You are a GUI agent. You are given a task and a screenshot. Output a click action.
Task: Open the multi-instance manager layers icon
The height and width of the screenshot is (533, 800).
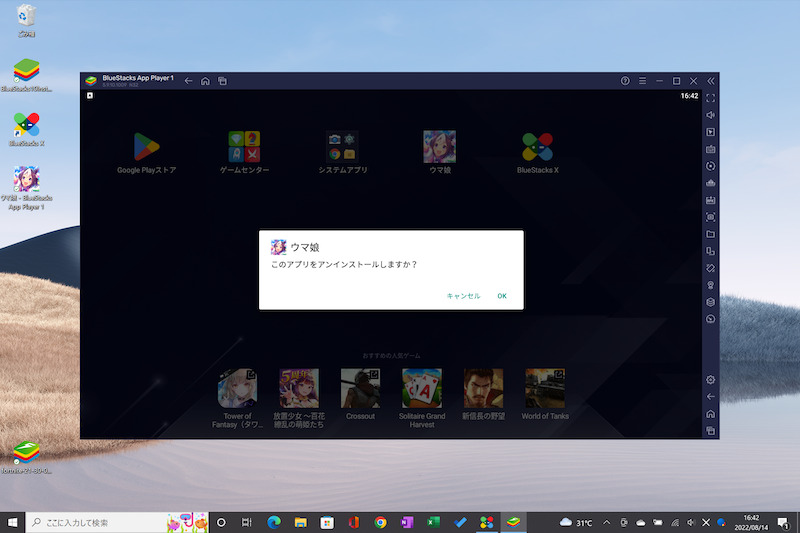pos(710,302)
